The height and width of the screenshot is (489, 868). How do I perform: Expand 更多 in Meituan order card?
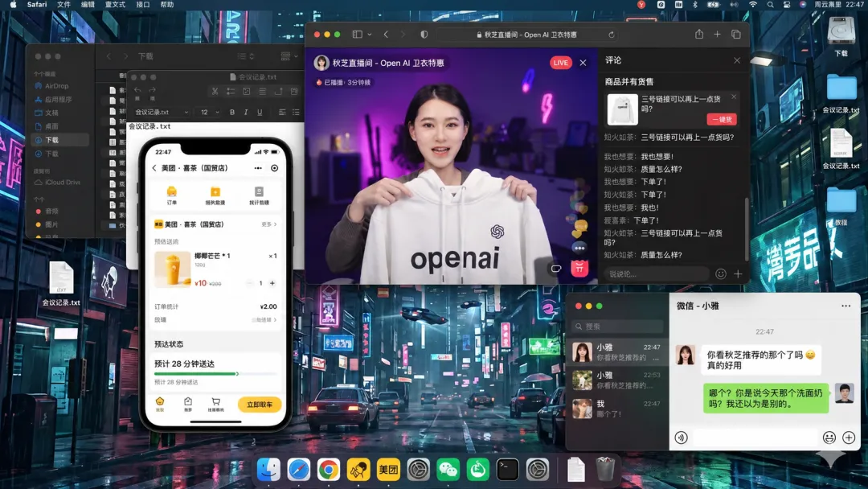click(269, 224)
